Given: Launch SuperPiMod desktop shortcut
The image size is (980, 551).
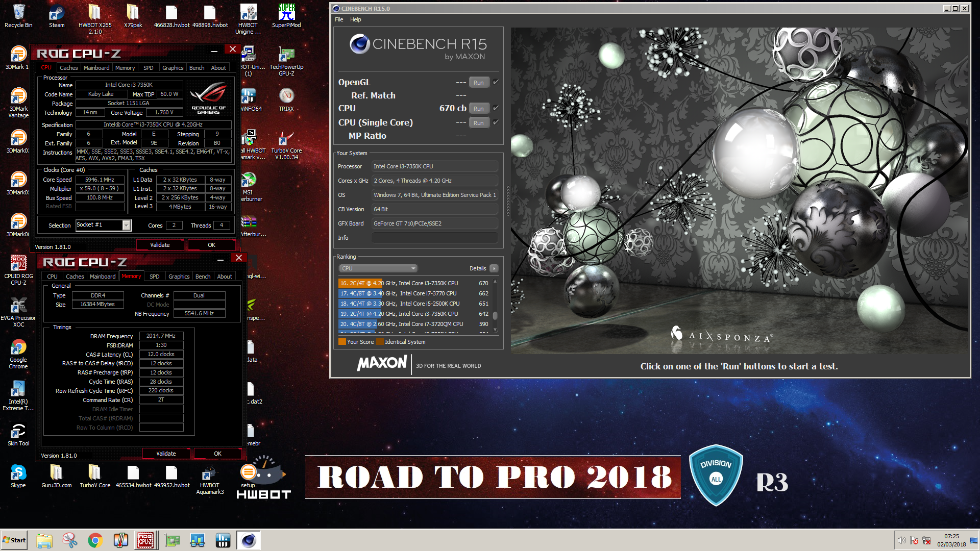Looking at the screenshot, I should [x=286, y=16].
